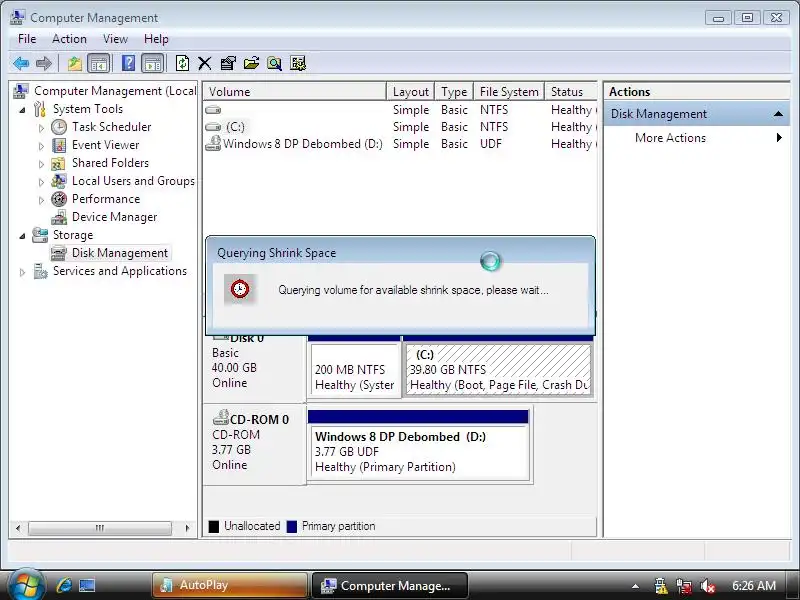The width and height of the screenshot is (800, 600).
Task: Toggle the Show/Hide Console Tree icon
Action: click(98, 63)
